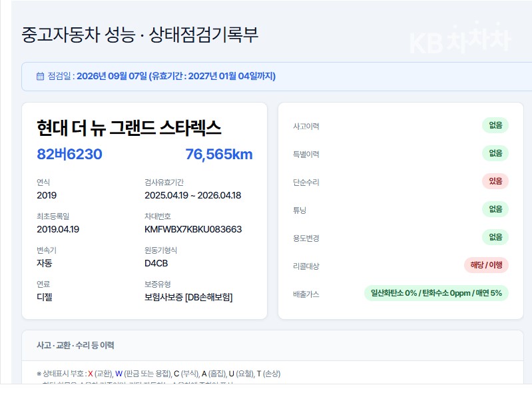Click the transmission value 자동
This screenshot has height=397, width=532.
pos(45,263)
